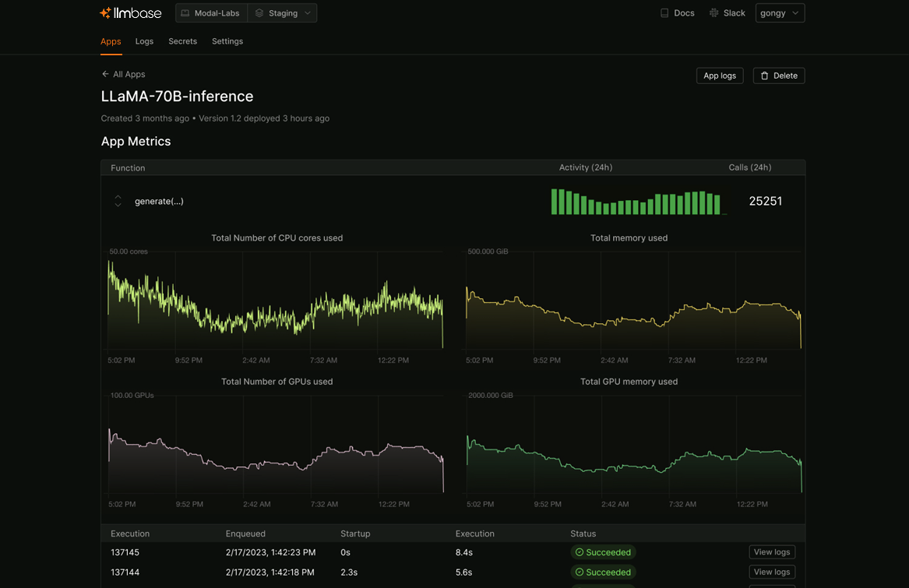Open the gongy account dropdown
Image resolution: width=909 pixels, height=588 pixels.
tap(779, 12)
